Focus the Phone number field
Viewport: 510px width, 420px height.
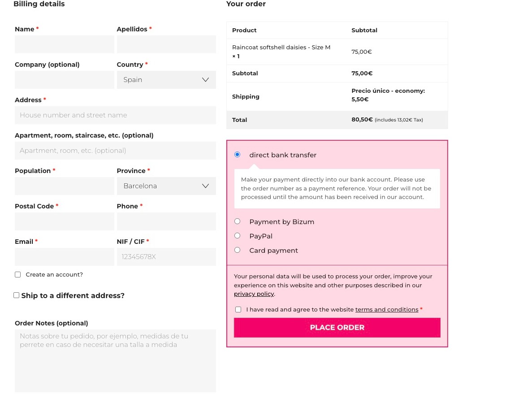[166, 221]
